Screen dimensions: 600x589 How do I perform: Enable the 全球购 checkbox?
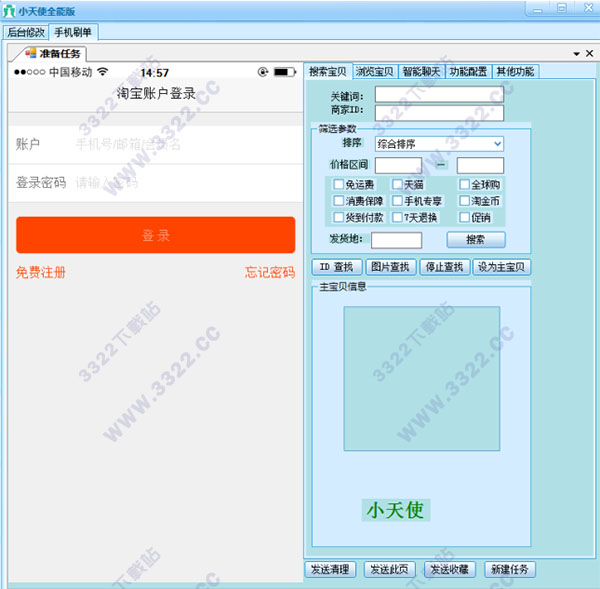tap(464, 184)
